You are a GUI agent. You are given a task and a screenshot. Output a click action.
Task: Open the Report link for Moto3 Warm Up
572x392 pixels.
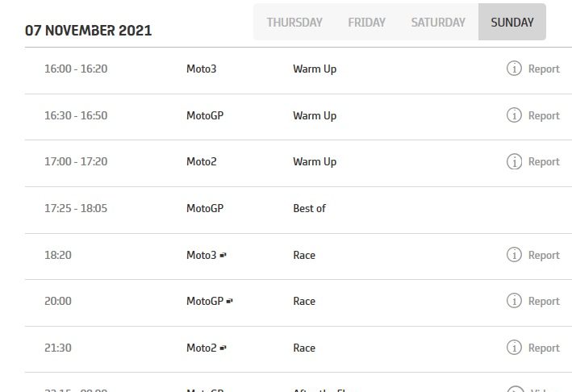tap(543, 69)
